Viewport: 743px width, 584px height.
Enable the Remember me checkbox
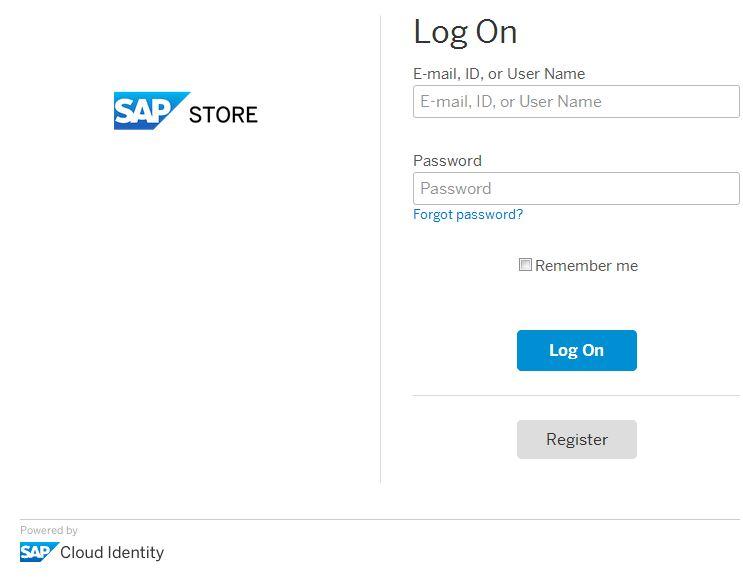pyautogui.click(x=525, y=265)
